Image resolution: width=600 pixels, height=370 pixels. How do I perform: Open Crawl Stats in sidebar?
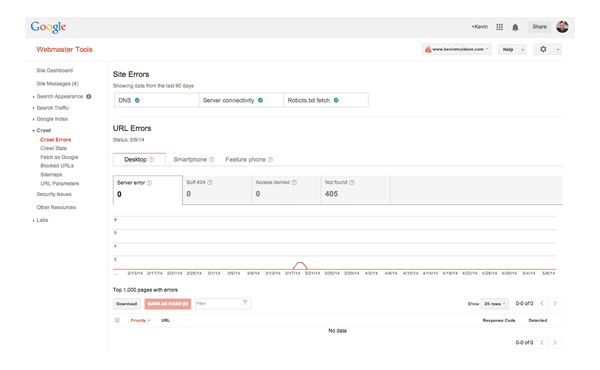click(x=54, y=148)
